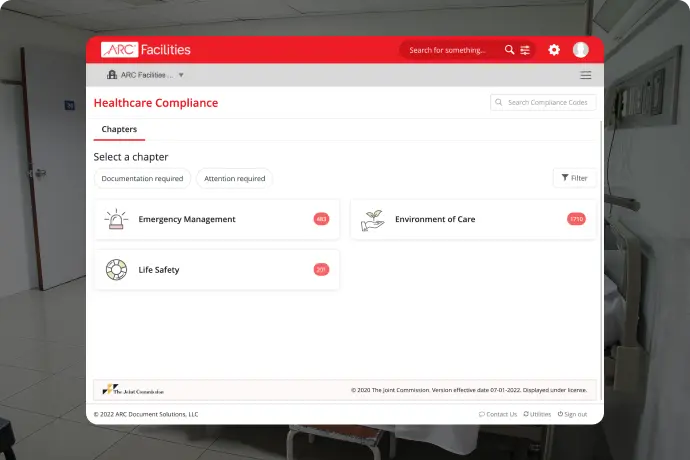Toggle the Documentation required filter chip
The image size is (690, 460).
pos(142,178)
